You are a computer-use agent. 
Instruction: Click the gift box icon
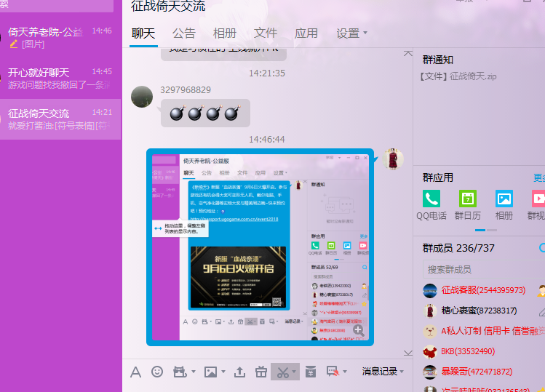(x=260, y=372)
